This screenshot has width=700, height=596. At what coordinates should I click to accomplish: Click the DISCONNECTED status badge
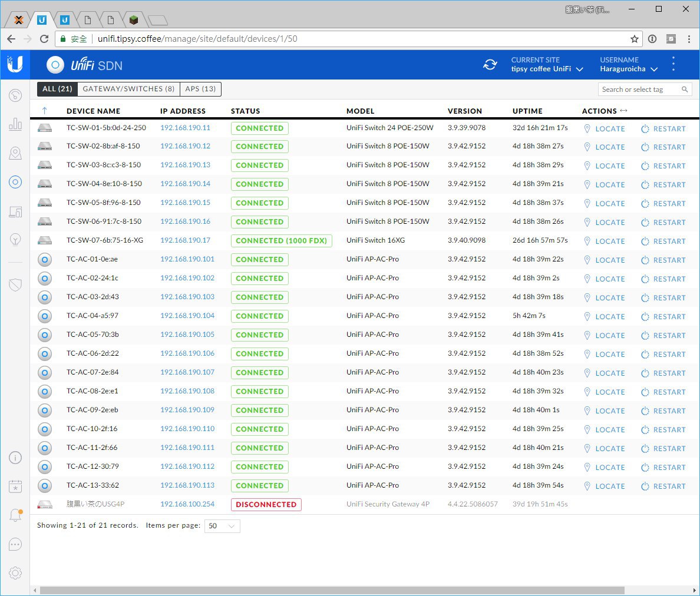click(266, 505)
